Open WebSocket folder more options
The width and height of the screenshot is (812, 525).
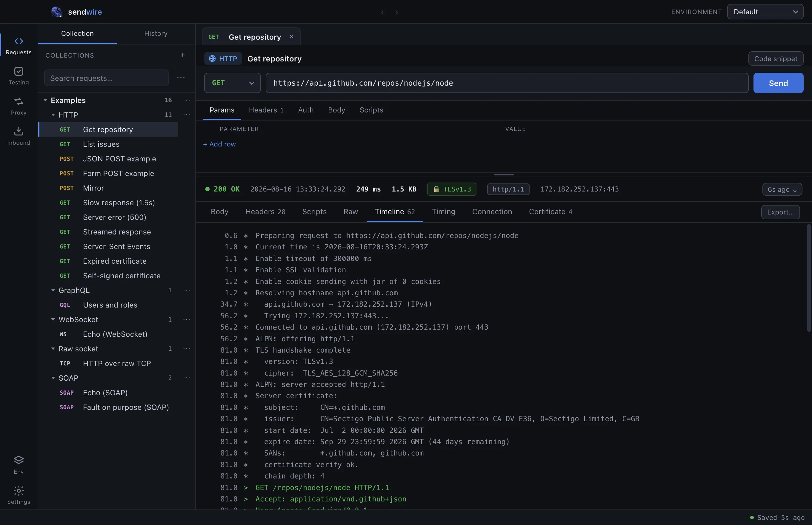187,319
